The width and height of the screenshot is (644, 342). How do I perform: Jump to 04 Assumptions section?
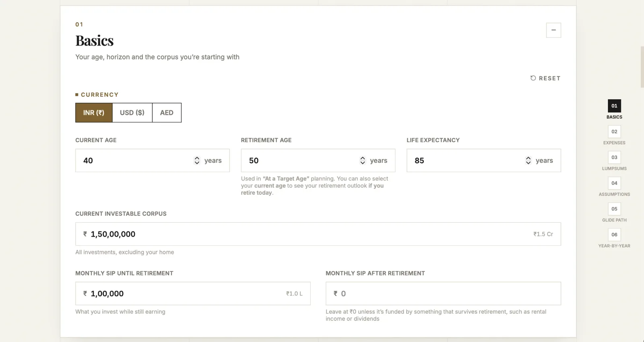click(614, 187)
